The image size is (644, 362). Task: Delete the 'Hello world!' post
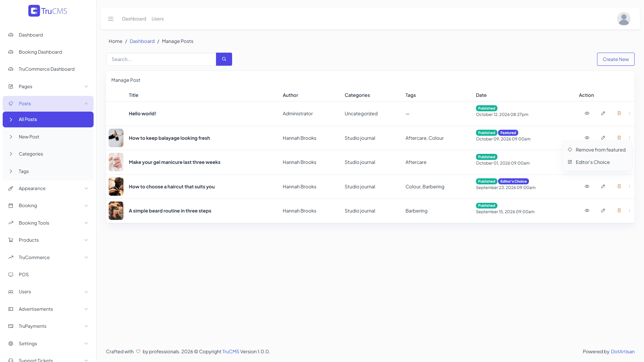pyautogui.click(x=619, y=113)
